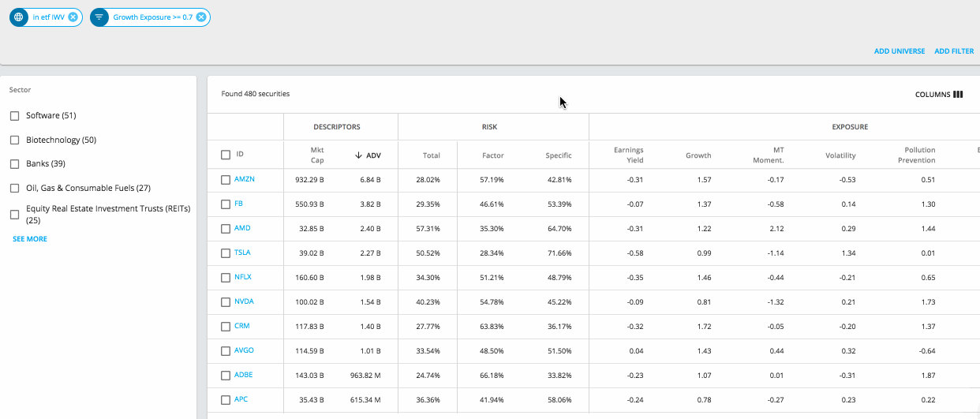
Task: Sort by the Mkt Cap column header
Action: click(317, 155)
